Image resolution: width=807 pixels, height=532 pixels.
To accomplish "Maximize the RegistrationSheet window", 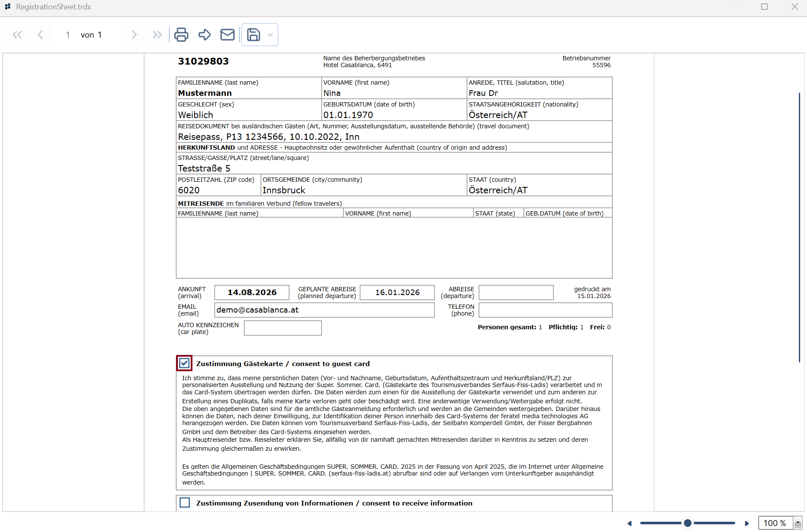I will 764,7.
